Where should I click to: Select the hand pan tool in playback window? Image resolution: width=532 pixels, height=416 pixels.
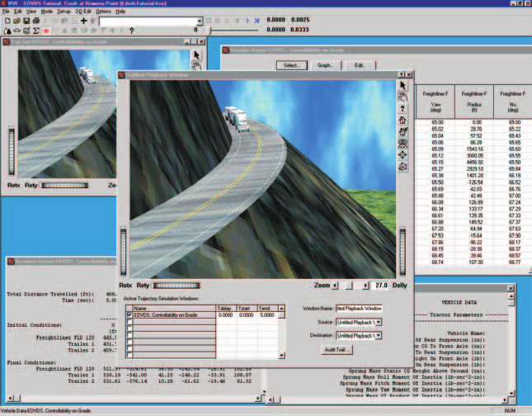(403, 97)
